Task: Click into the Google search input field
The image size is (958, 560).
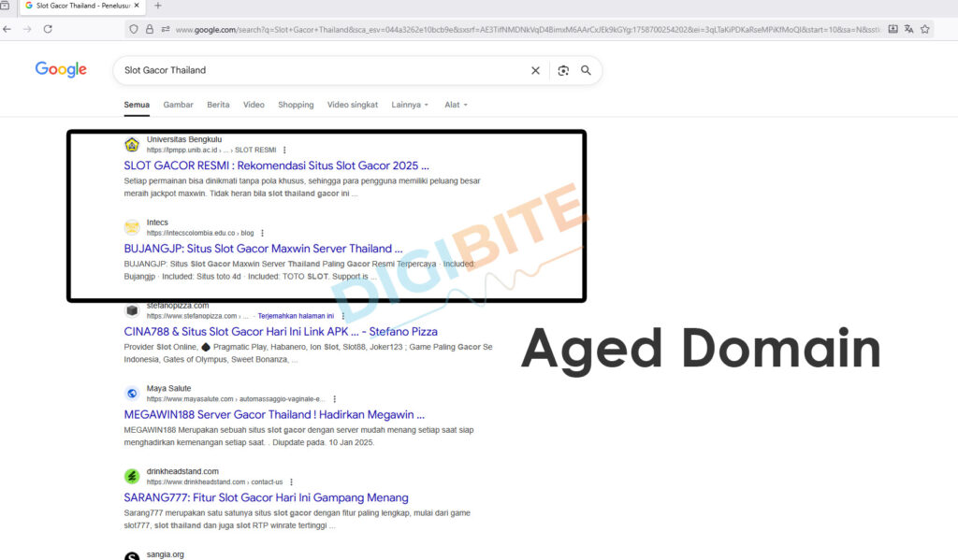Action: pyautogui.click(x=318, y=70)
